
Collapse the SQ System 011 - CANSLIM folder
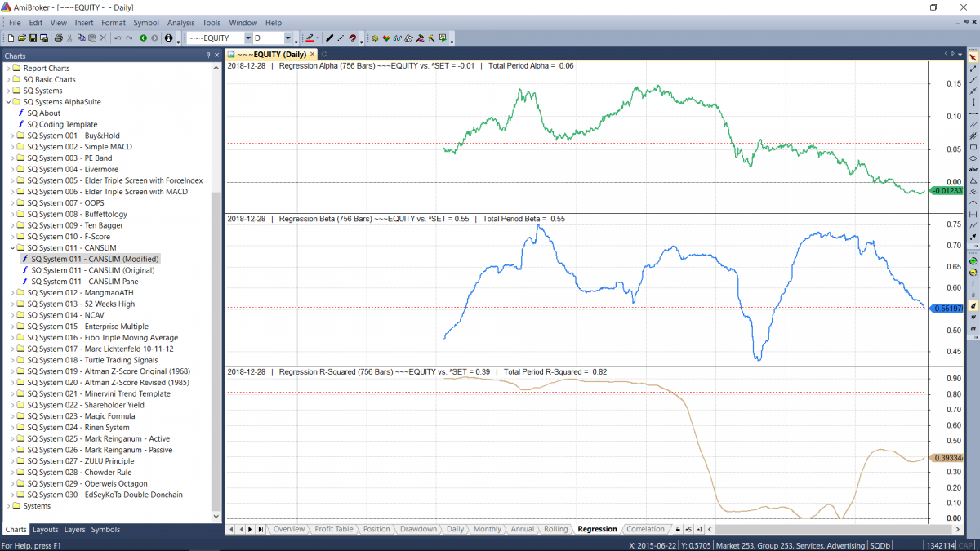pyautogui.click(x=11, y=247)
